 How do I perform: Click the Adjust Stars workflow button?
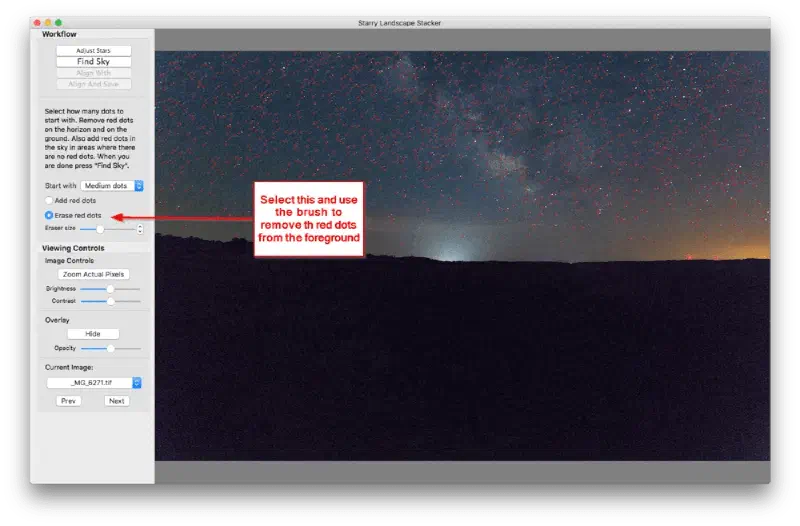pos(93,51)
